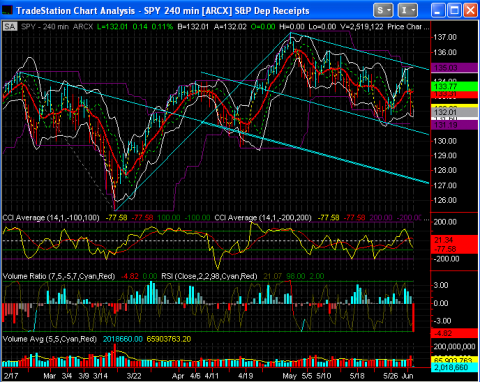Screen dimensions: 480x382
Task: Click the 3/22 date on the time axis
Action: (134, 376)
